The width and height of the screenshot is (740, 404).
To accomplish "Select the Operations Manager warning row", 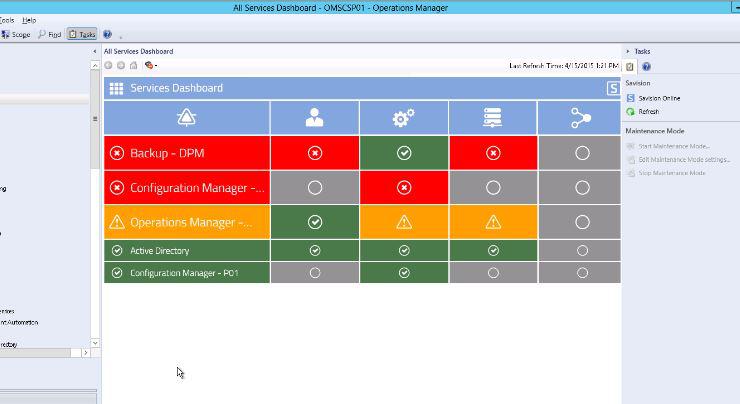I will pos(187,222).
